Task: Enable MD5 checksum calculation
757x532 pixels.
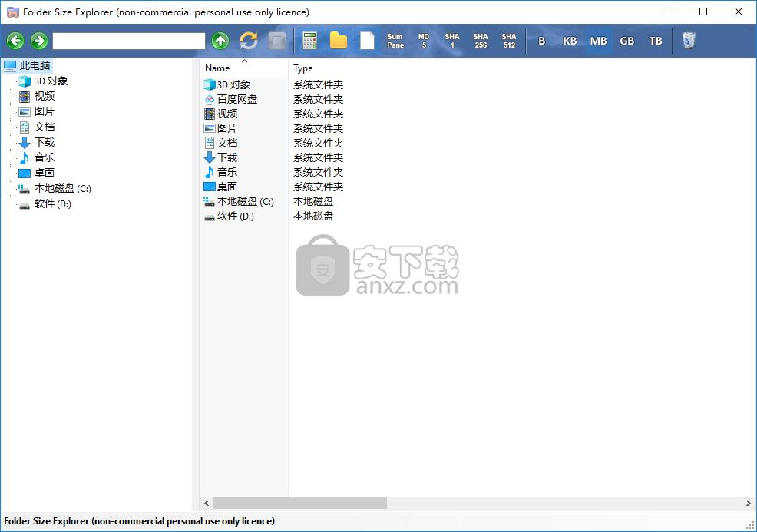Action: tap(424, 41)
